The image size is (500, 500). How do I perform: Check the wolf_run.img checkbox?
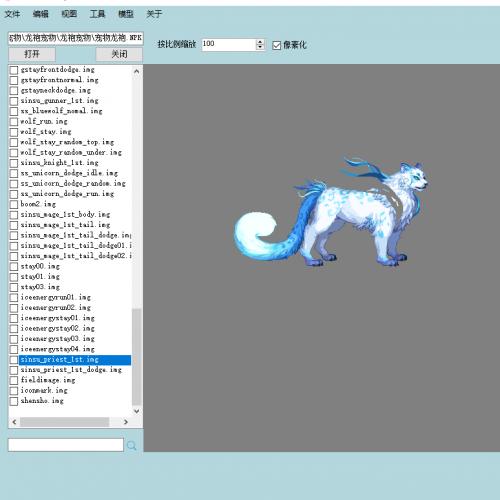[14, 122]
